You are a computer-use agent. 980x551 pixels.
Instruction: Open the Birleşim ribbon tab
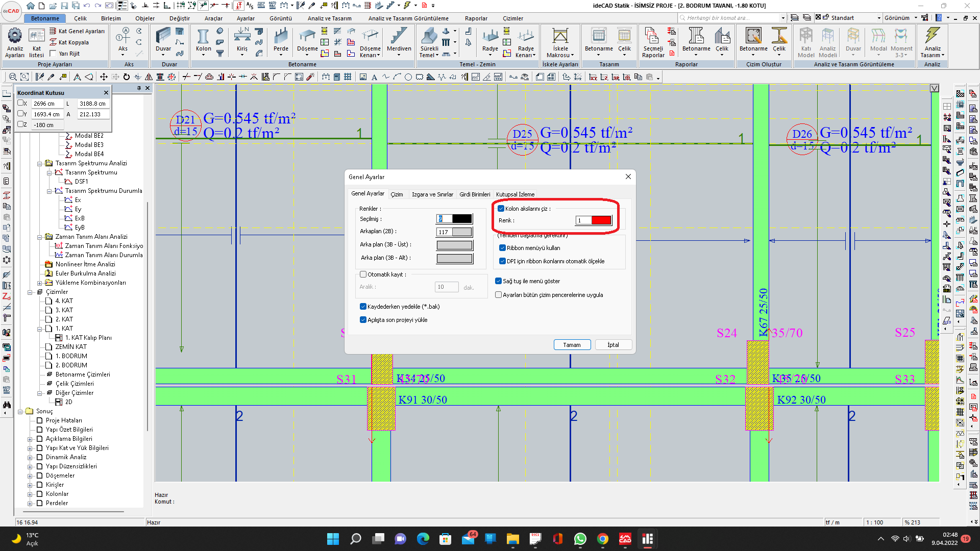tap(111, 18)
